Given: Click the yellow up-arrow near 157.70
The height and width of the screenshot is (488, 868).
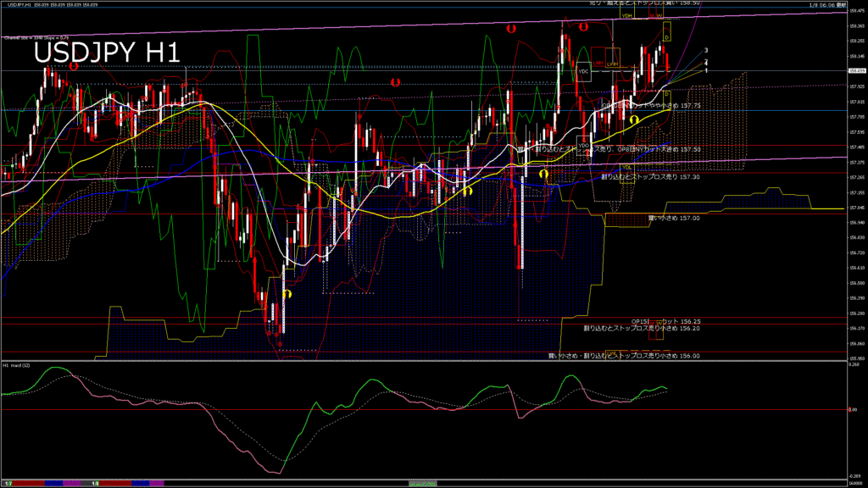Looking at the screenshot, I should click(634, 119).
